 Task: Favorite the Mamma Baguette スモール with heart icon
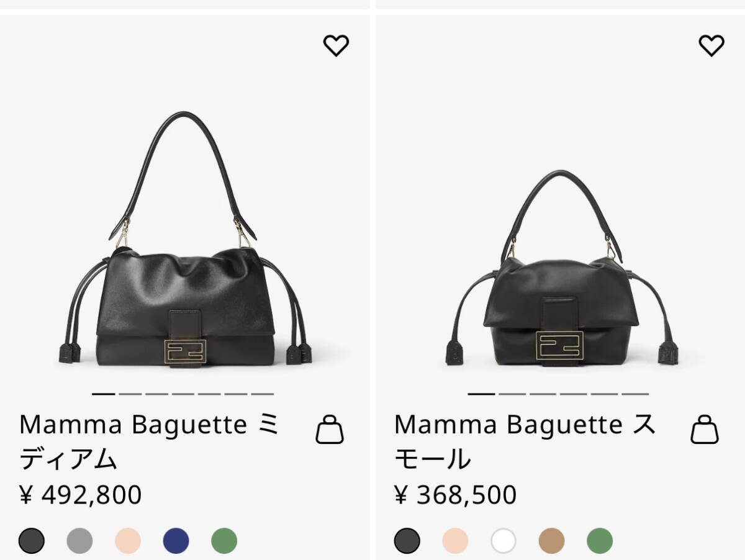coord(711,45)
